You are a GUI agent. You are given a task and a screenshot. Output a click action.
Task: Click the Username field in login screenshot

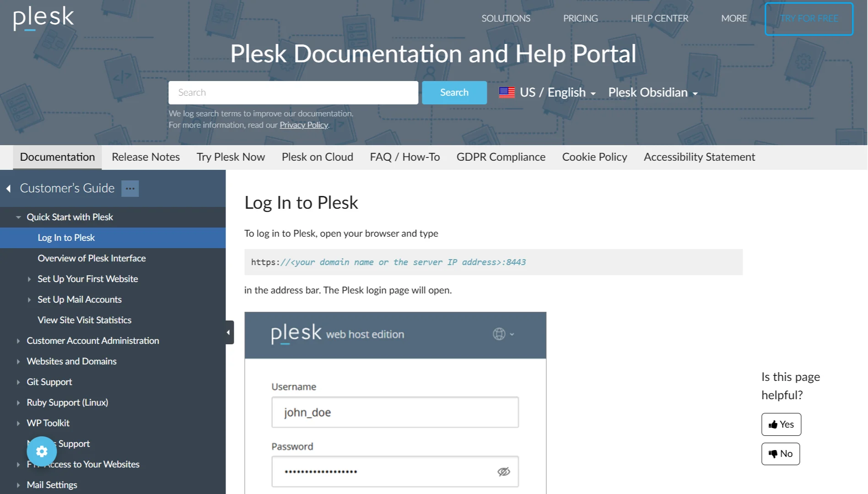coord(395,412)
